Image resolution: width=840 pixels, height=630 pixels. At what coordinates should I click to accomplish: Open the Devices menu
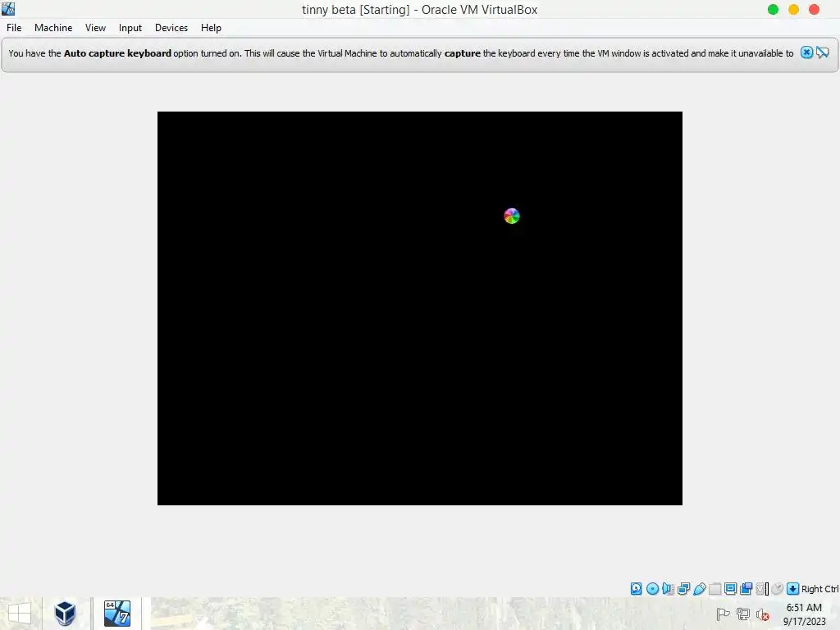171,28
